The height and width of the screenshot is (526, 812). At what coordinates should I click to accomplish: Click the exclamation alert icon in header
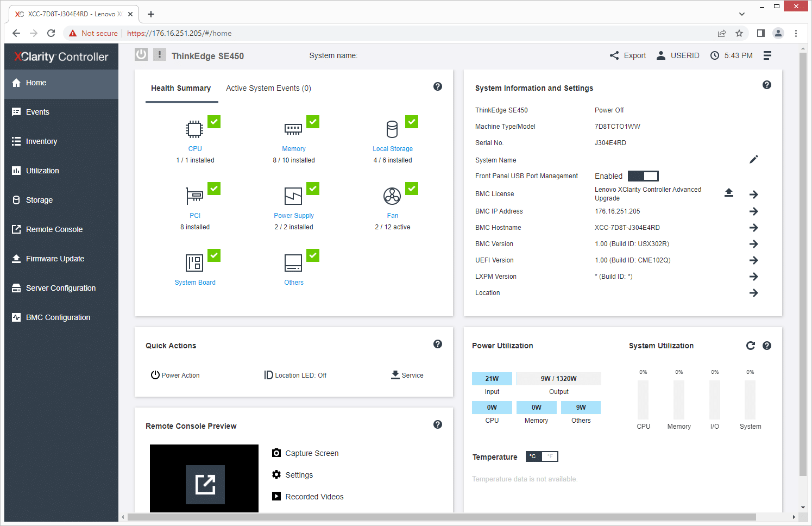(160, 55)
